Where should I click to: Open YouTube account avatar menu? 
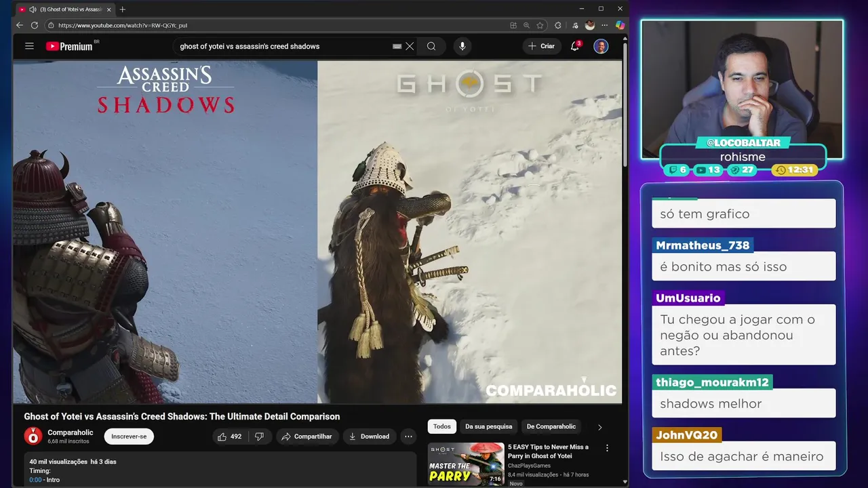[601, 46]
